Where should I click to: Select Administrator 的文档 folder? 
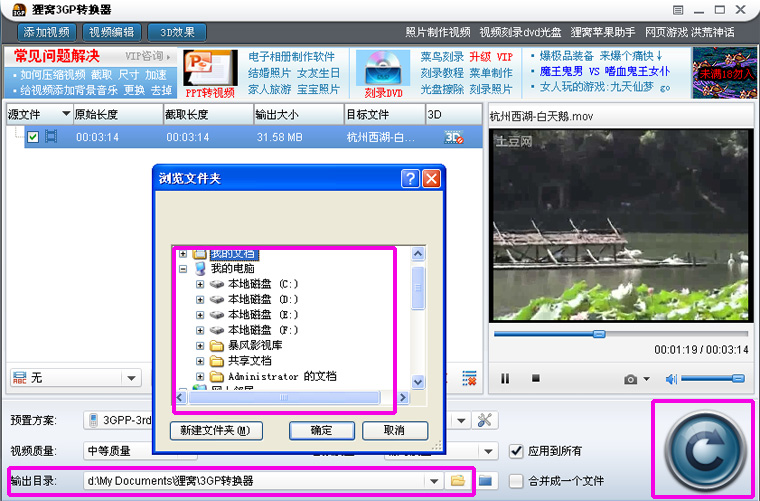point(282,376)
